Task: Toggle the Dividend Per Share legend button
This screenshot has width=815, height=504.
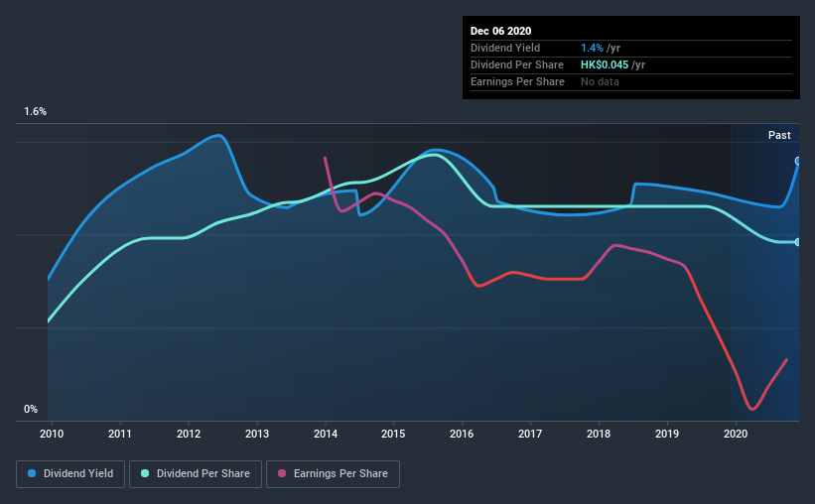Action: (x=196, y=474)
